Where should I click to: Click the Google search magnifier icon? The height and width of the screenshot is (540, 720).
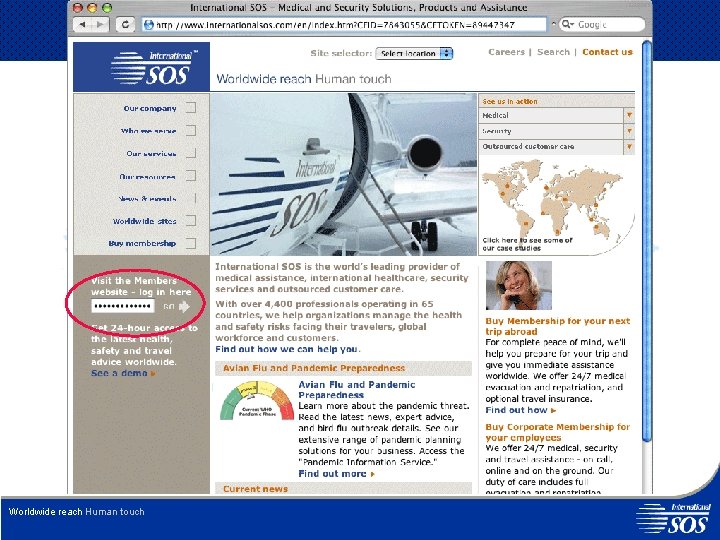pos(568,24)
